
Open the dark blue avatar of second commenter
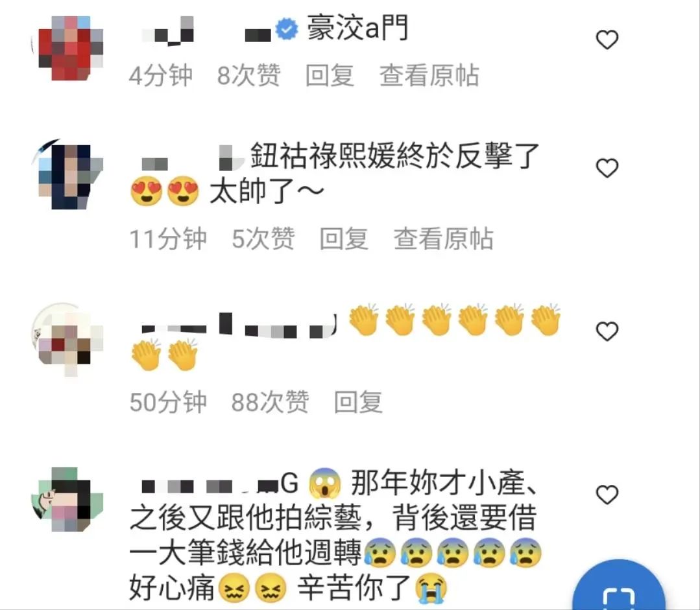pyautogui.click(x=67, y=175)
